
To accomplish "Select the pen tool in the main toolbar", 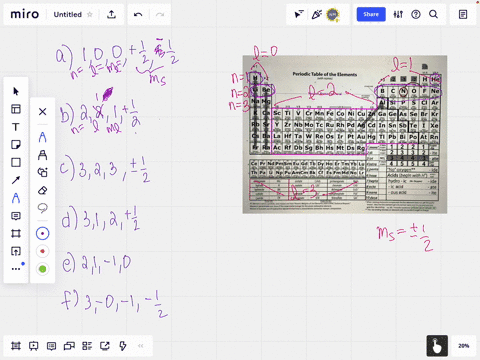I will point(16,198).
